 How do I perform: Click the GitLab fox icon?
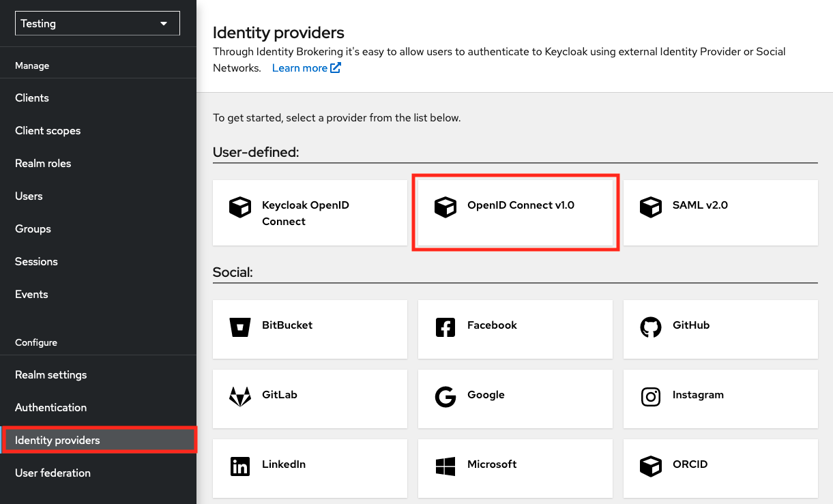click(240, 397)
